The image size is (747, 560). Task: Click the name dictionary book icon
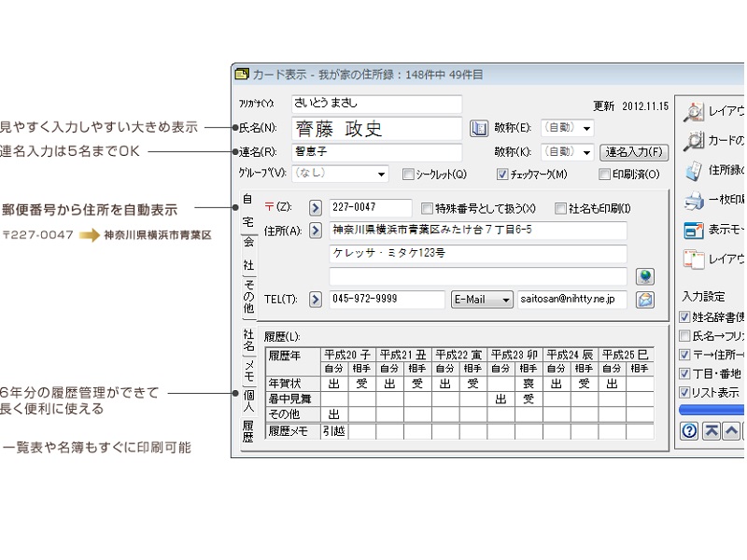click(x=479, y=128)
